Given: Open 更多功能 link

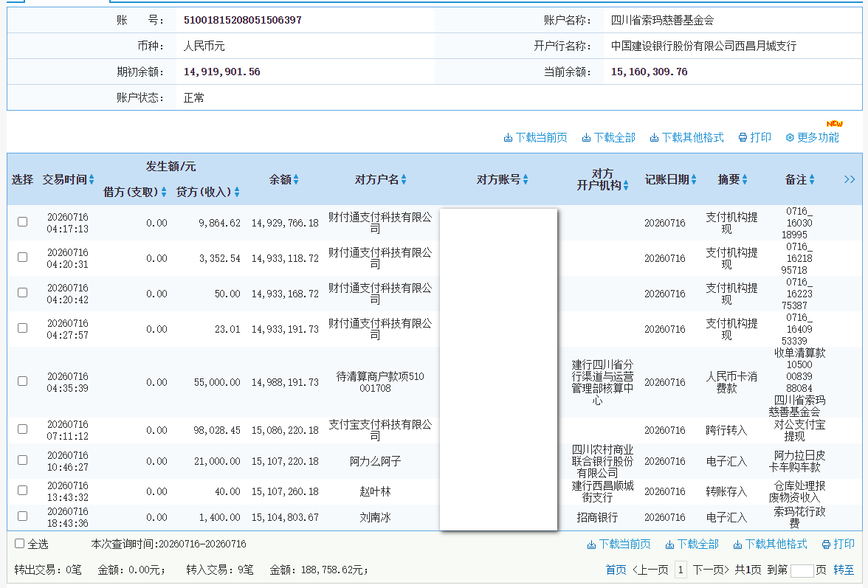Looking at the screenshot, I should (818, 138).
